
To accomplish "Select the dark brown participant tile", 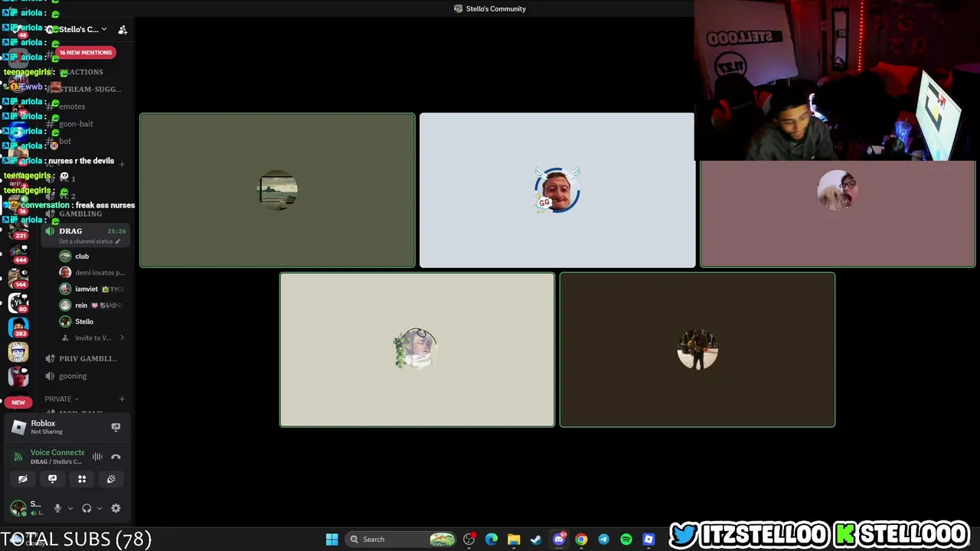I will 697,350.
